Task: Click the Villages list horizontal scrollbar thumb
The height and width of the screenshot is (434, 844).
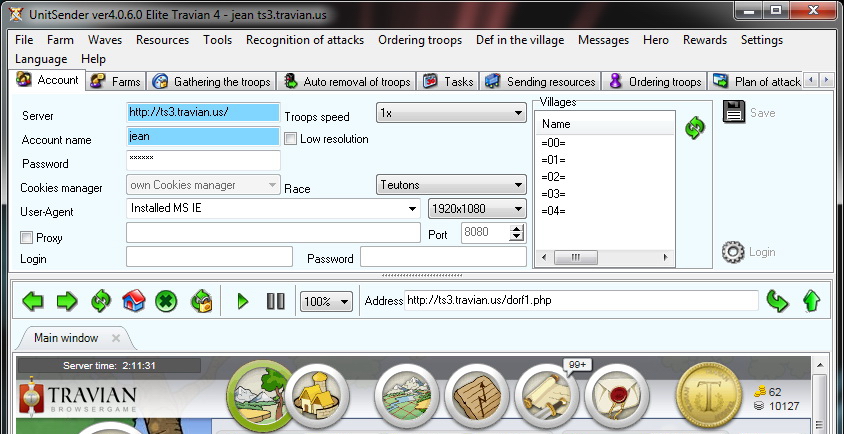Action: tap(575, 257)
